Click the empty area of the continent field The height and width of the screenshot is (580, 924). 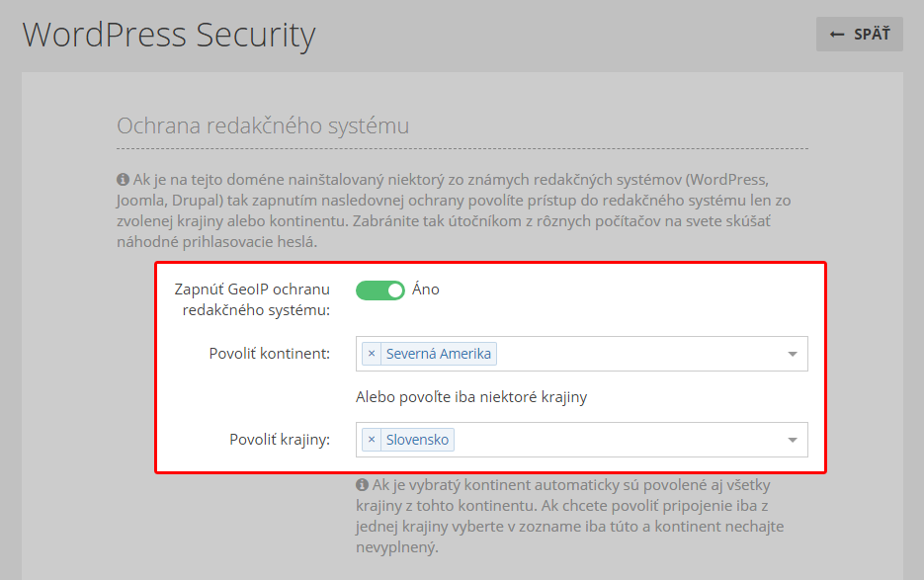pos(639,354)
